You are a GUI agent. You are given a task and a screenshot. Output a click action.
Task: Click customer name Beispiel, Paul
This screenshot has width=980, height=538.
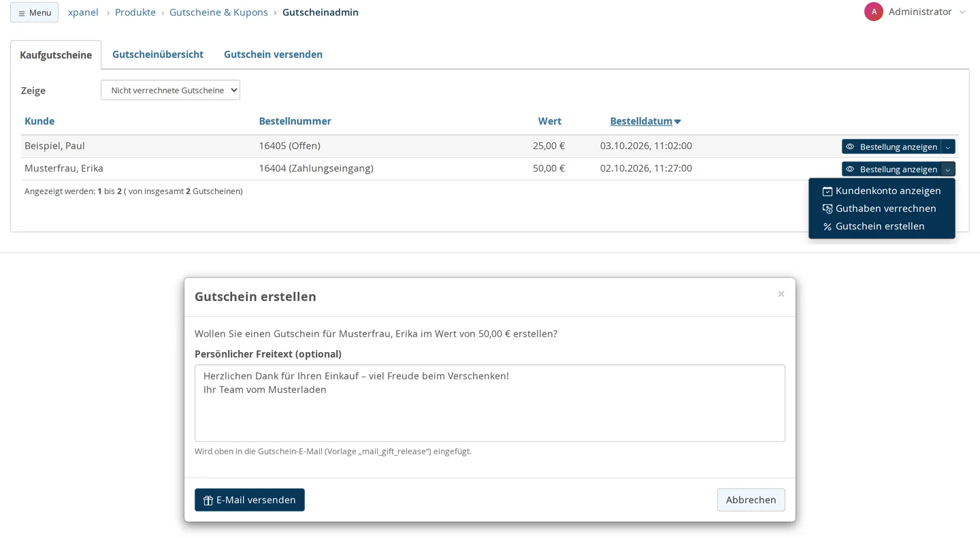point(54,146)
